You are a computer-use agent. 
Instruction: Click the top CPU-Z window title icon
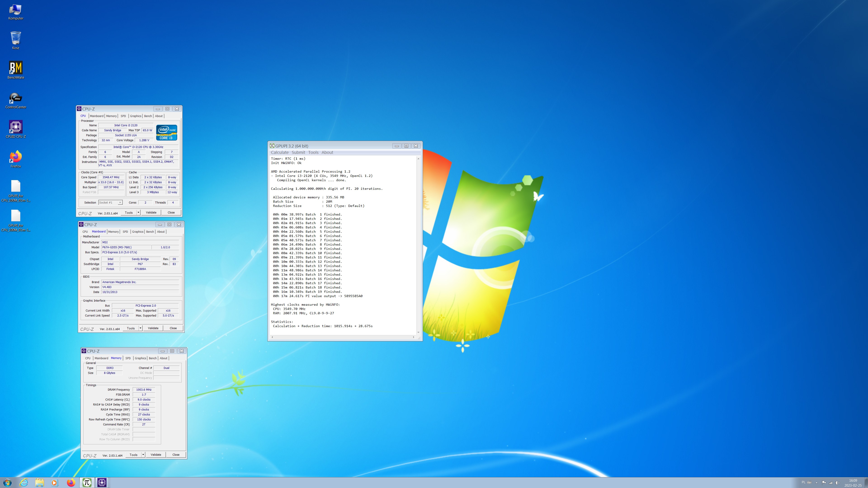click(x=79, y=109)
